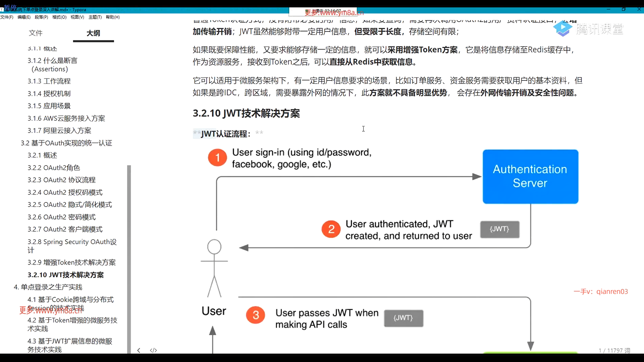Switch to the 文件 sidebar tab

tap(36, 33)
